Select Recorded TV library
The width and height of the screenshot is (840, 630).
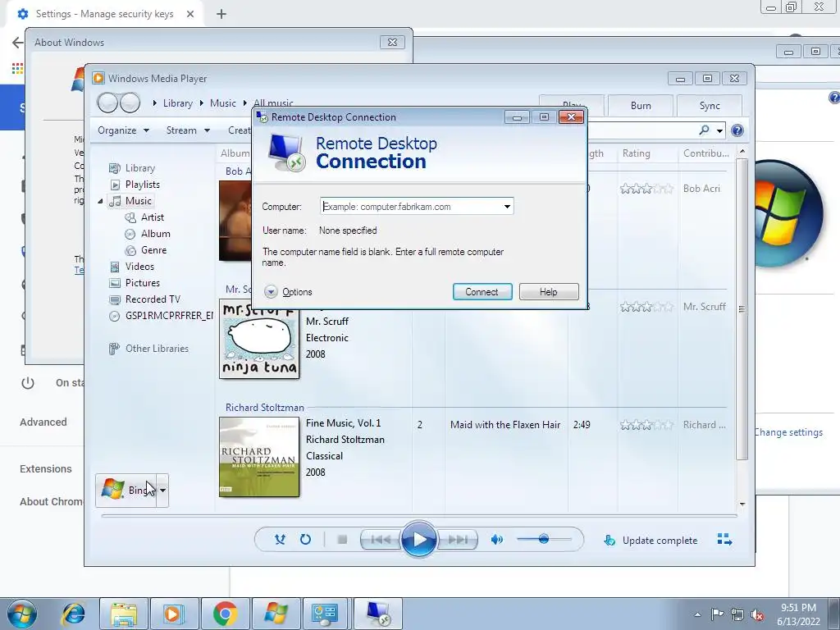(144, 299)
